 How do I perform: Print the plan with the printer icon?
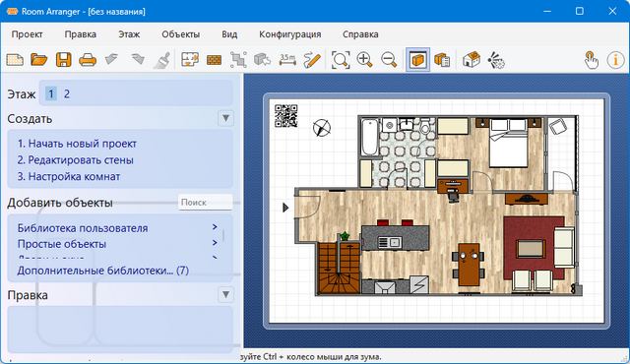tap(88, 60)
